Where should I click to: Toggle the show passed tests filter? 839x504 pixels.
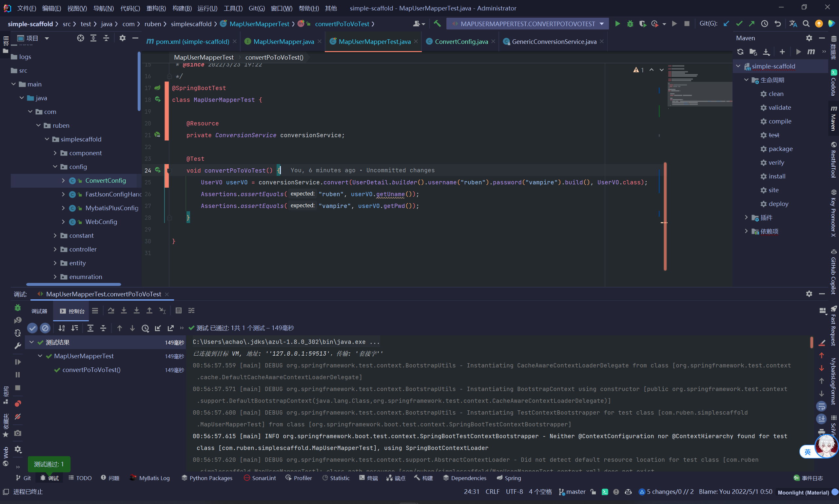(x=32, y=328)
